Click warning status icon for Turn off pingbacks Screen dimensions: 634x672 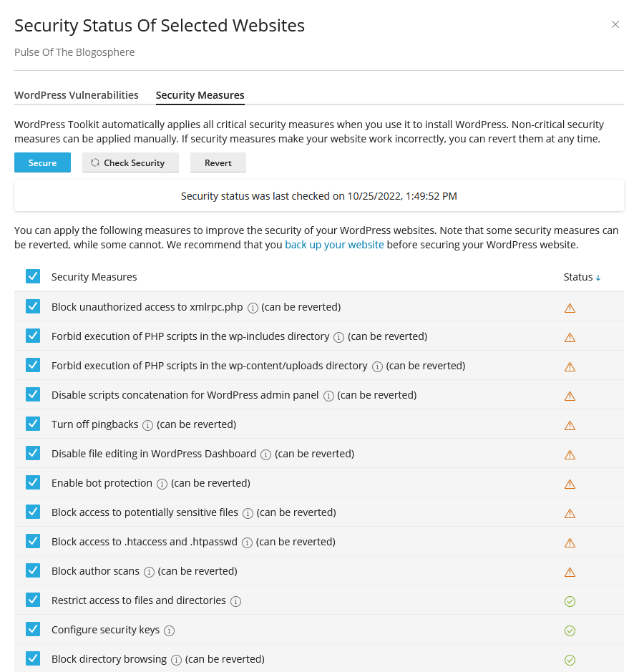(x=570, y=425)
